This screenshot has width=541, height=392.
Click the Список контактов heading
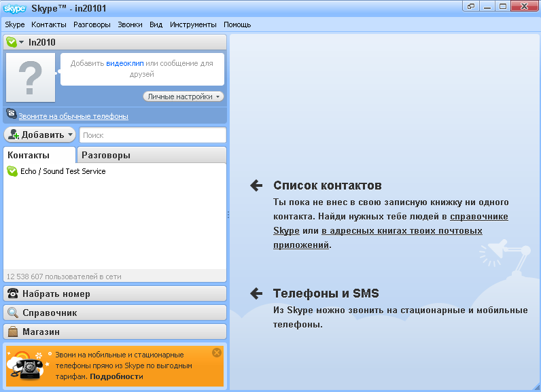click(328, 185)
